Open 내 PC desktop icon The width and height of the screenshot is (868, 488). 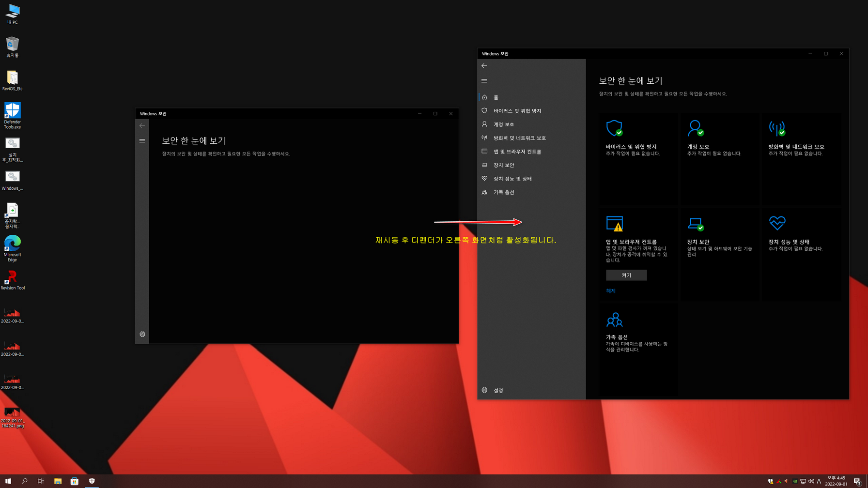[x=13, y=14]
